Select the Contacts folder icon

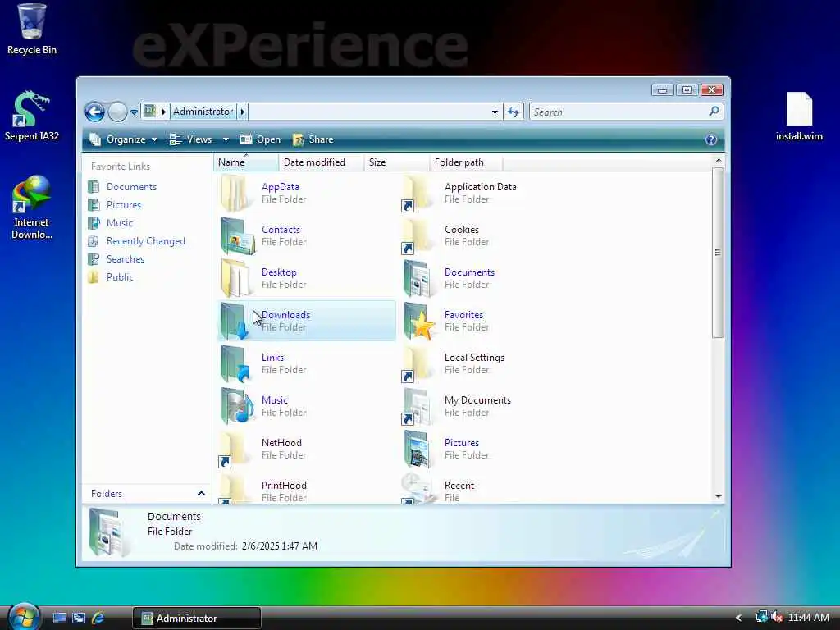(x=237, y=235)
